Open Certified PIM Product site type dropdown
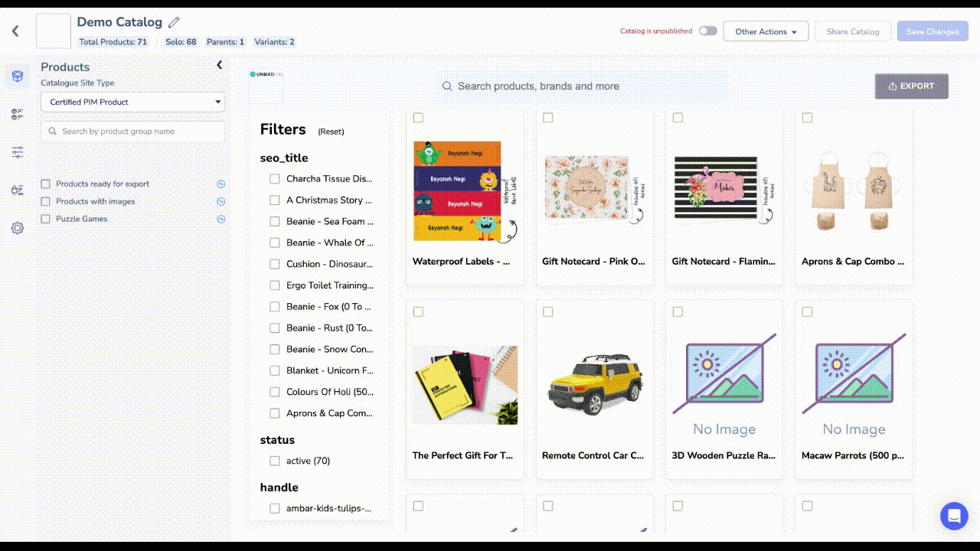Viewport: 980px width, 551px height. click(x=132, y=102)
